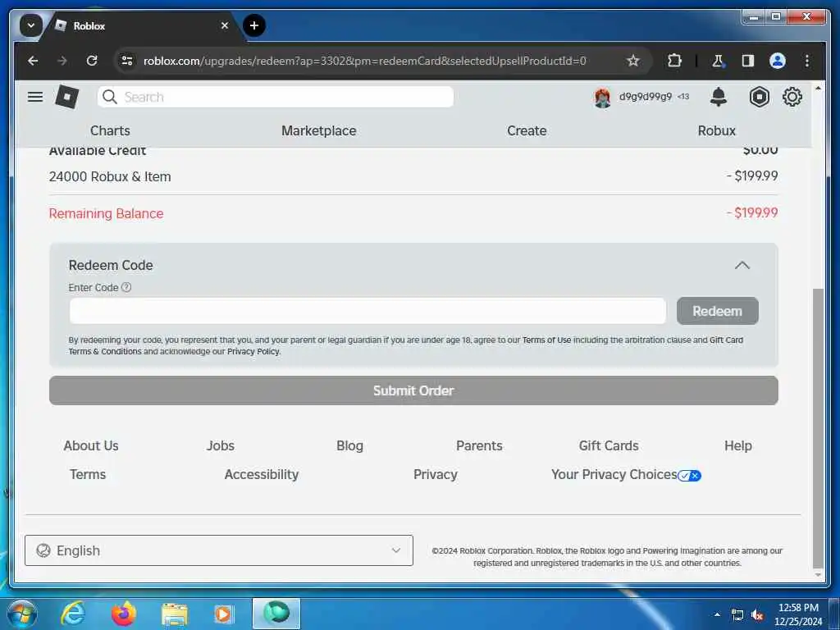The width and height of the screenshot is (840, 630).
Task: Open the Terms footer link
Action: (88, 475)
